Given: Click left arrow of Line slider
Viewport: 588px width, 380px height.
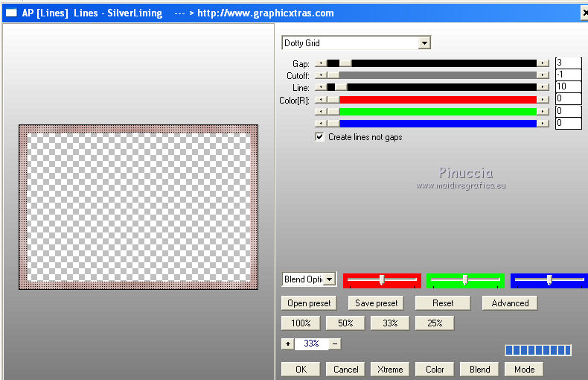Looking at the screenshot, I should pyautogui.click(x=321, y=87).
